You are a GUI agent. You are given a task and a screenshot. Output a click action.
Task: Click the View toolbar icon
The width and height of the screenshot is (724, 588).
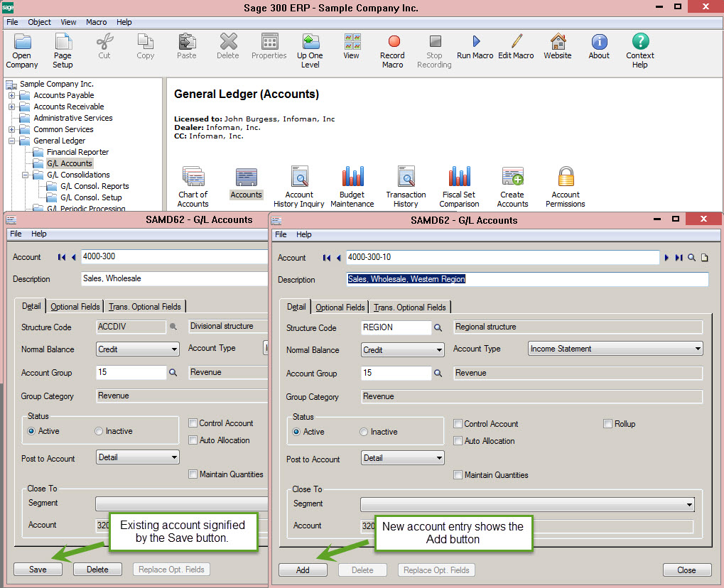[352, 41]
